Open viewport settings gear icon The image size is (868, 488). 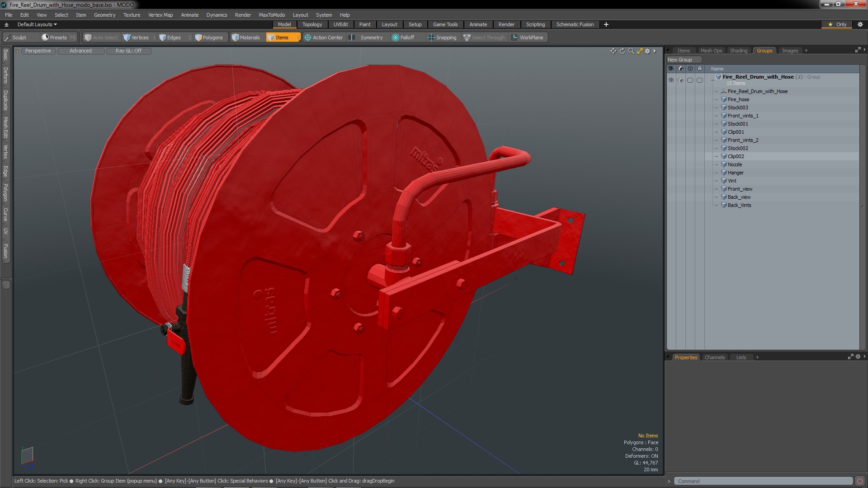[647, 51]
